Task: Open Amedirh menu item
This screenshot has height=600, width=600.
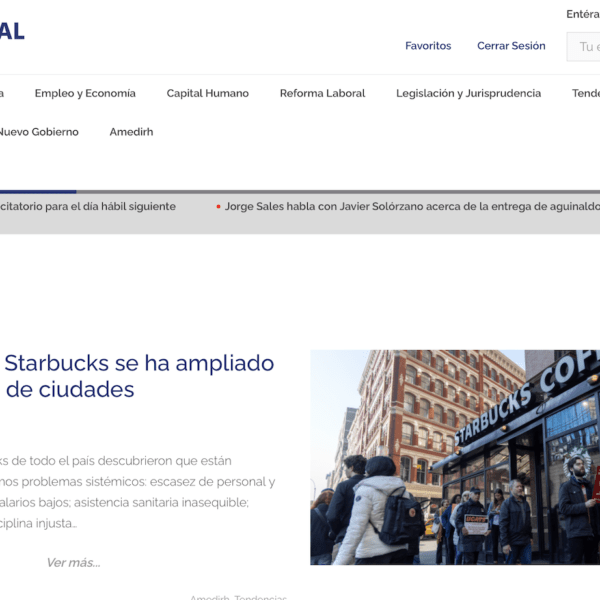Action: [131, 132]
